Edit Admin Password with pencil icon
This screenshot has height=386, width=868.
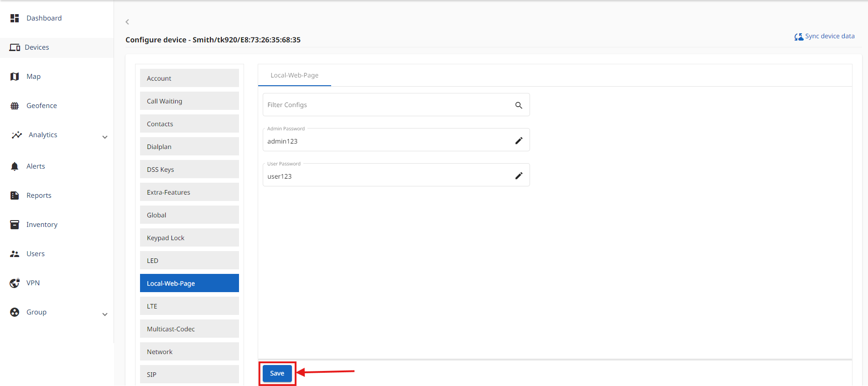pos(519,141)
